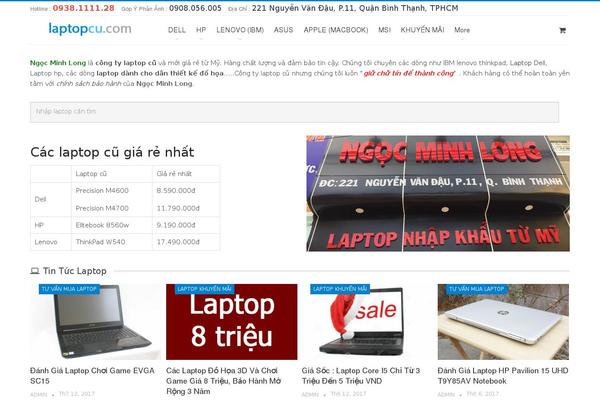600x400 pixels.
Task: Click TƯ VẤN MUA LAPTOP tag on HP Pavilion article
Action: click(476, 289)
